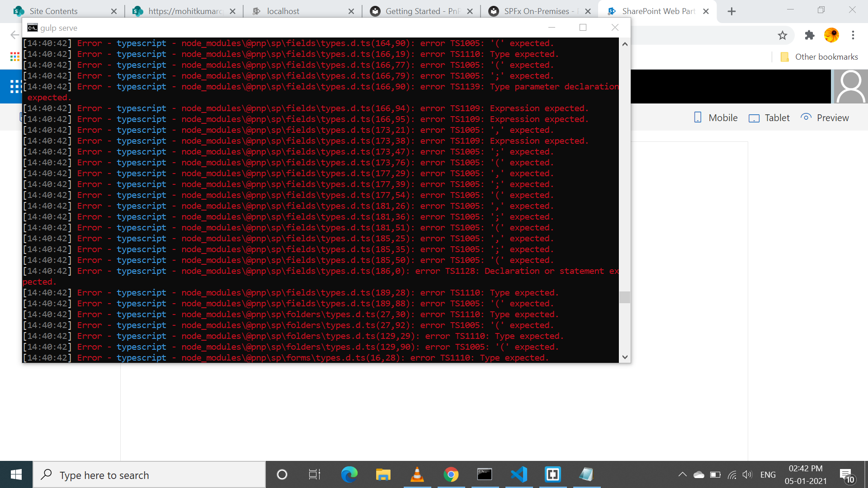Open VLC media player from the taskbar
This screenshot has width=868, height=488.
pos(417,474)
